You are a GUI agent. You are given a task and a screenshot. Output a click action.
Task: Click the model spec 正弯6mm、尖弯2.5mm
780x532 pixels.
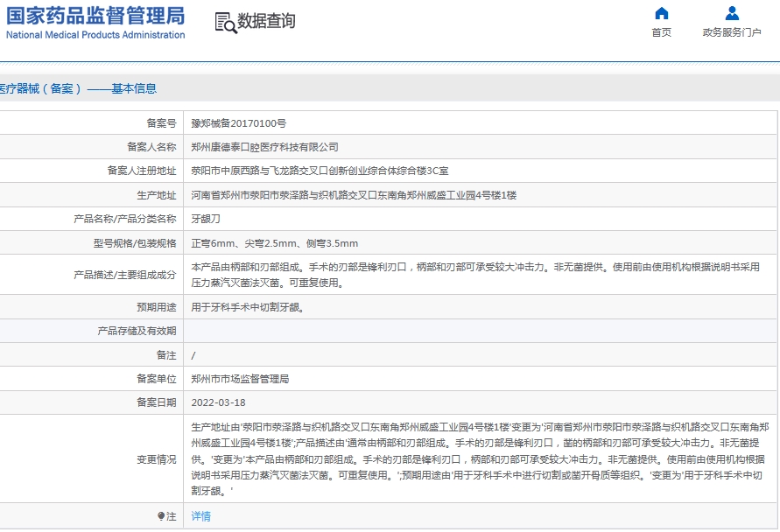(275, 243)
